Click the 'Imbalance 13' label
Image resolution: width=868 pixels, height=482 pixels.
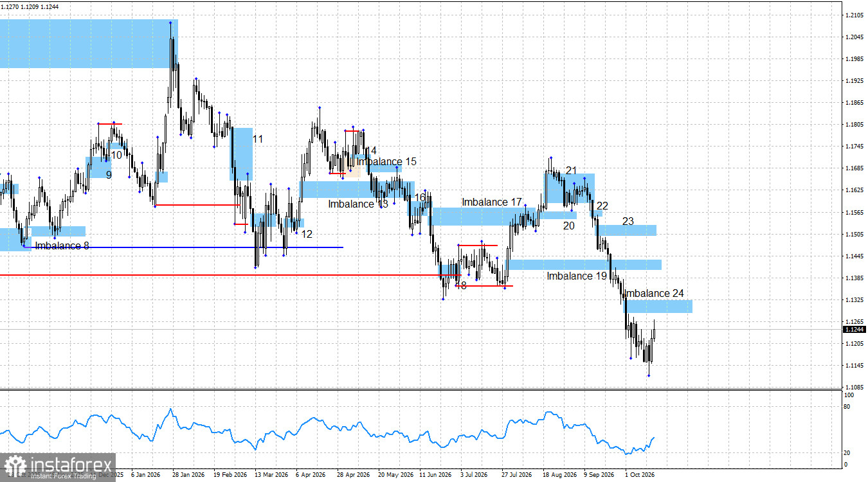pyautogui.click(x=359, y=204)
